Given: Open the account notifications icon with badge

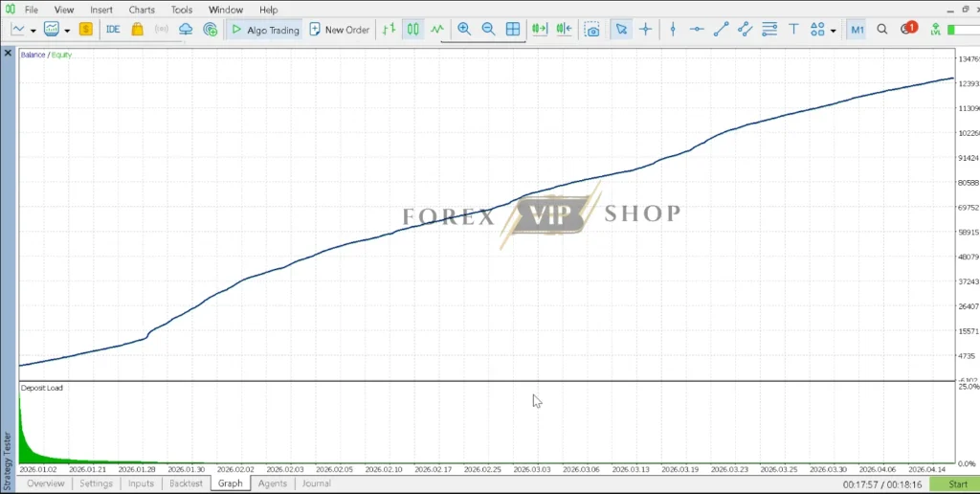Looking at the screenshot, I should tap(907, 28).
